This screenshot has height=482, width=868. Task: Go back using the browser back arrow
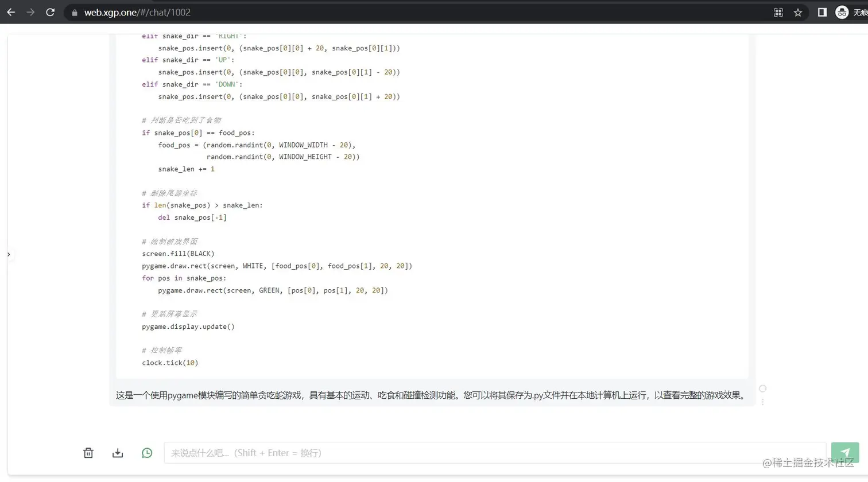click(11, 12)
